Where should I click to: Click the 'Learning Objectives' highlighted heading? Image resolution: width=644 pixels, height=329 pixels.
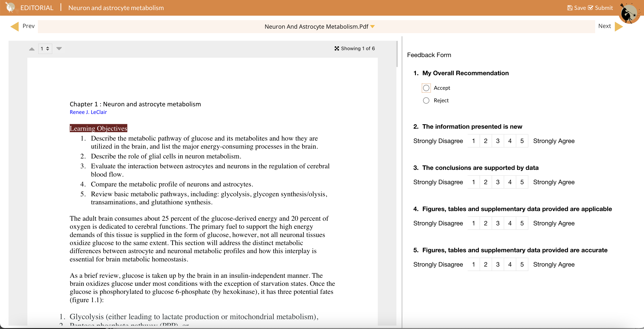pos(99,128)
